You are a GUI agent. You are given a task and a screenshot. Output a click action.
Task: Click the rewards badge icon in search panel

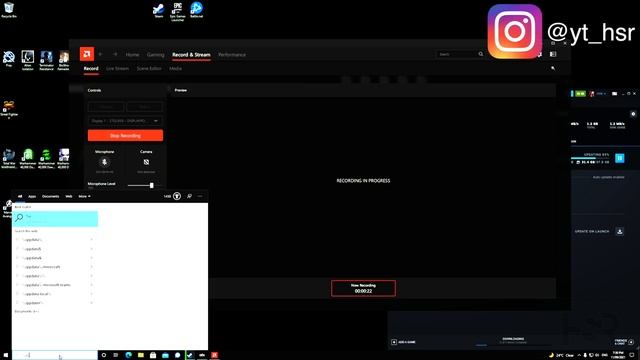[177, 196]
